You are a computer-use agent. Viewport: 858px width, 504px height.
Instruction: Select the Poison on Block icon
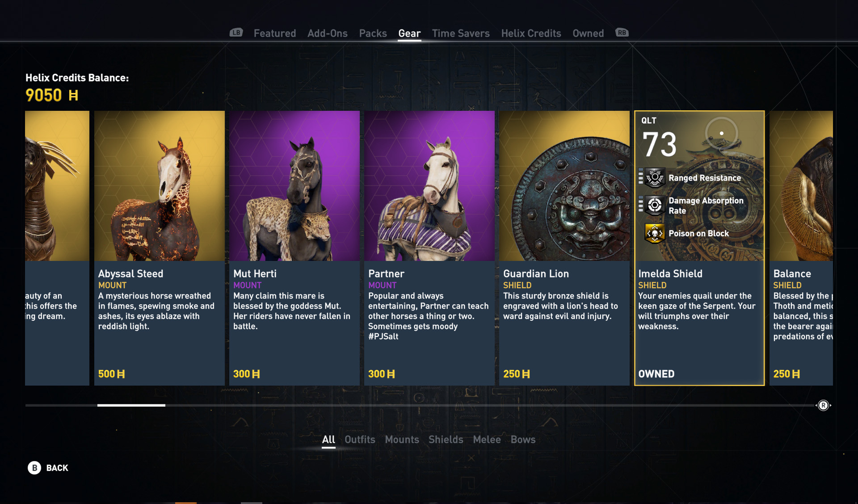[x=655, y=233]
